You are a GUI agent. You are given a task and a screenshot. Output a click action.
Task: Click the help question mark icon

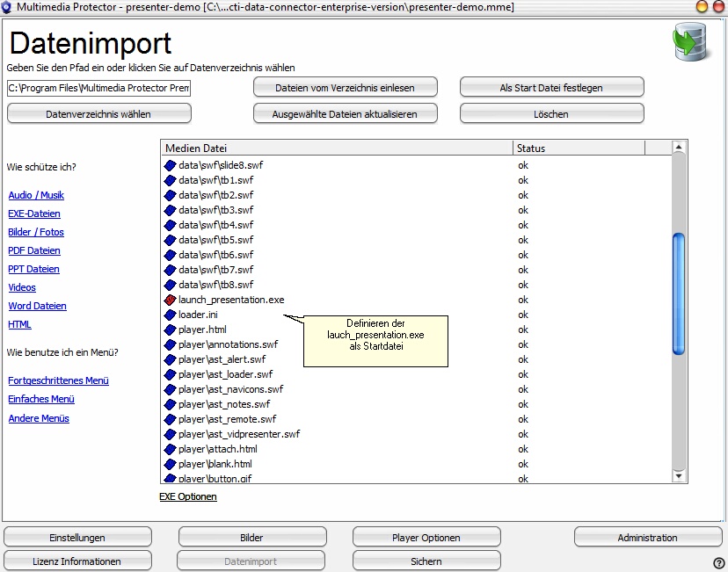pyautogui.click(x=718, y=563)
